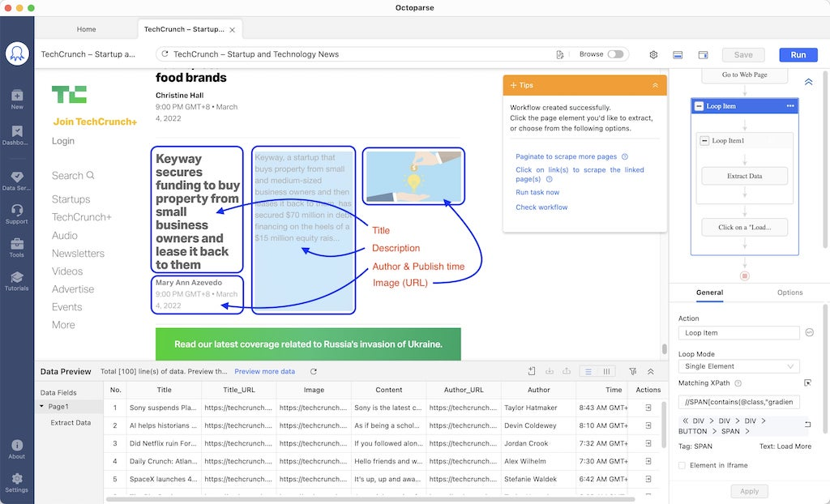Image resolution: width=830 pixels, height=504 pixels.
Task: Open the filter icon in Data Preview toolbar
Action: [632, 372]
